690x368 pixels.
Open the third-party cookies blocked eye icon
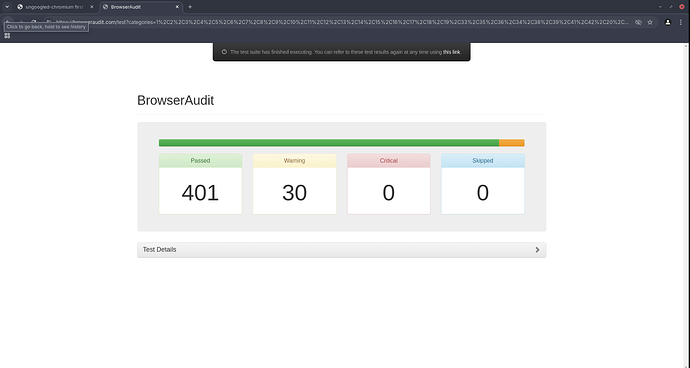pos(638,22)
